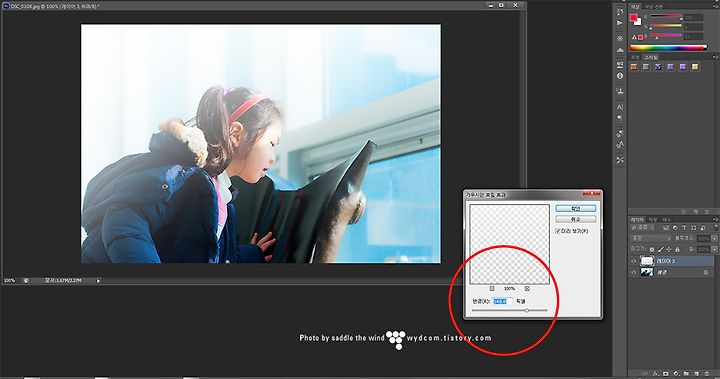Image resolution: width=720 pixels, height=379 pixels.
Task: Open the Histogram panel icon in the dock
Action: point(620,49)
